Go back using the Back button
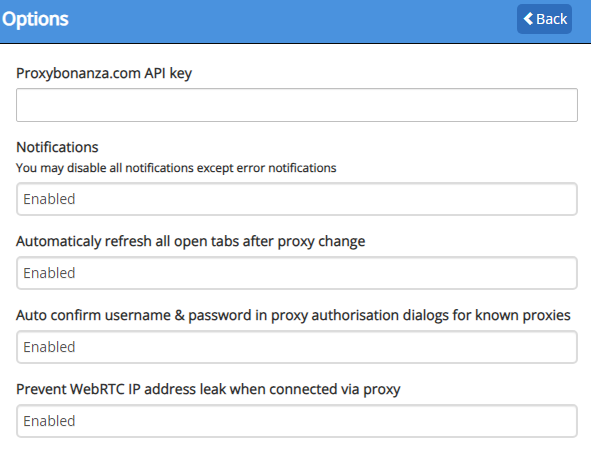 click(x=544, y=19)
